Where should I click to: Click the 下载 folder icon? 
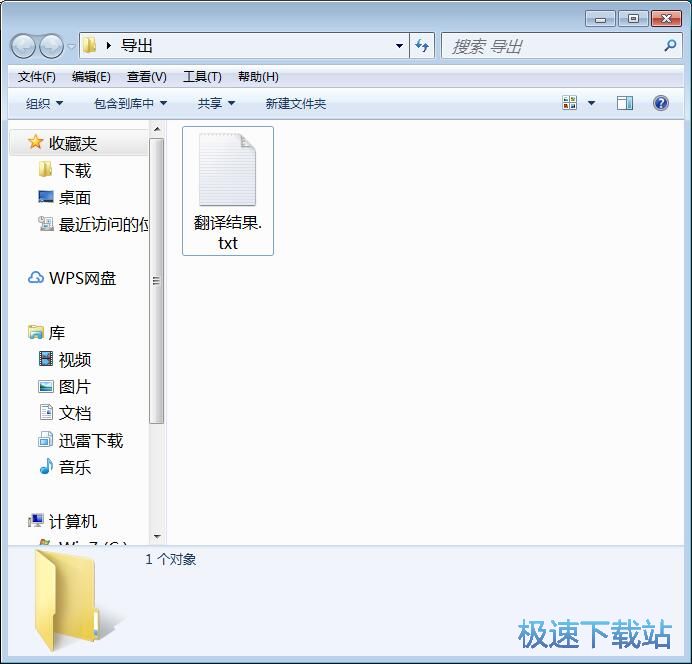point(45,169)
